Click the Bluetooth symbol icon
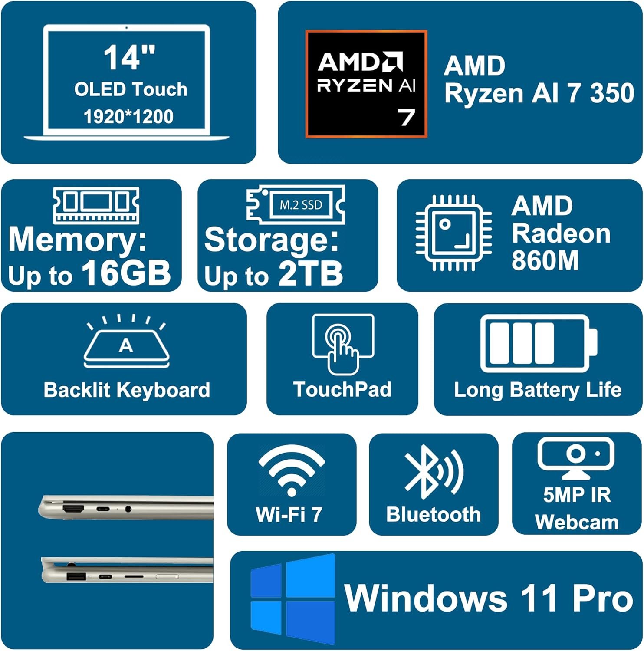 pyautogui.click(x=433, y=472)
